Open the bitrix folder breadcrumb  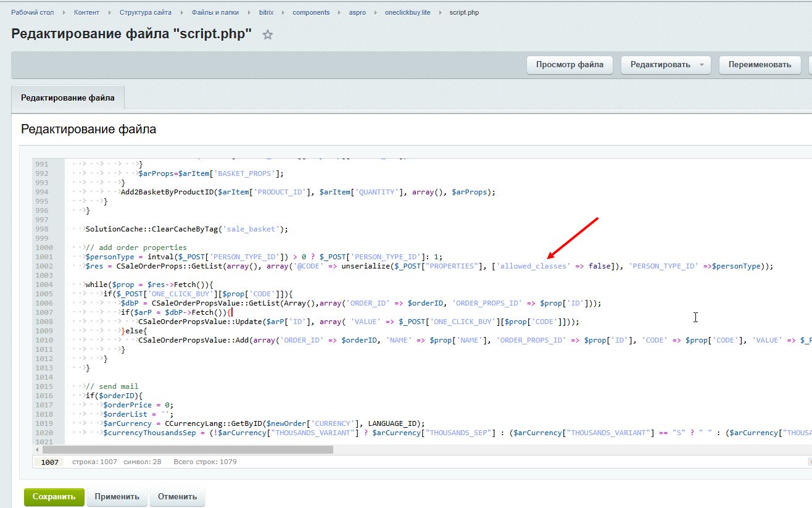point(266,12)
